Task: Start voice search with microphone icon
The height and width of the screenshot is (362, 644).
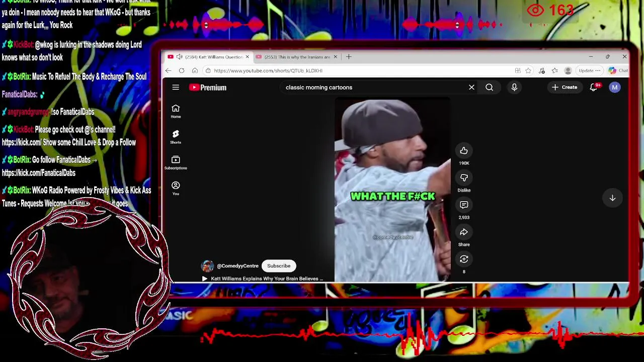Action: click(x=514, y=87)
